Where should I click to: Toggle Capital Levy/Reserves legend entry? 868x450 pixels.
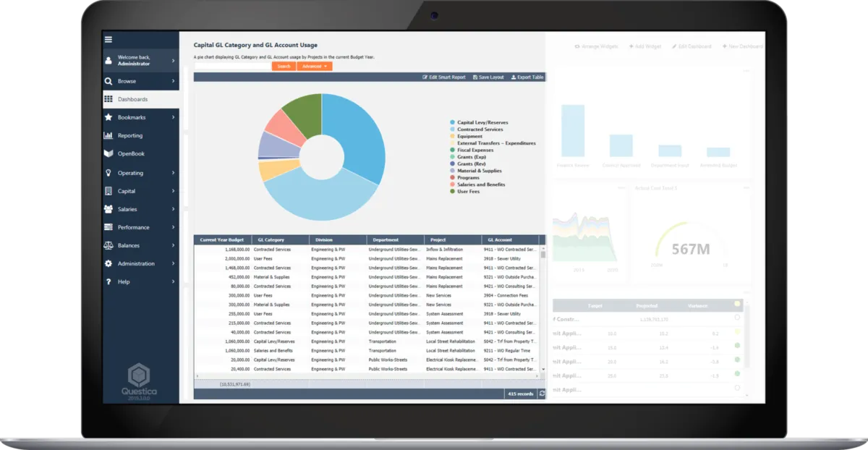pyautogui.click(x=480, y=123)
